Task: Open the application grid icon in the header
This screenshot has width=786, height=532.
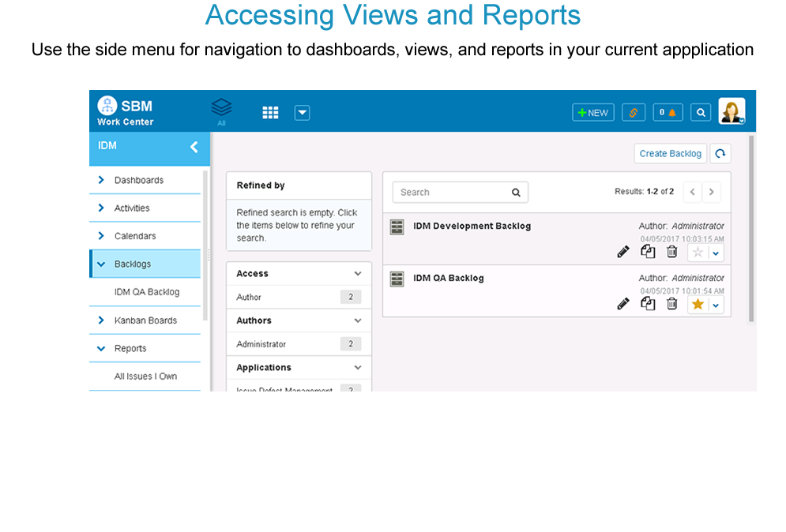Action: coord(270,113)
